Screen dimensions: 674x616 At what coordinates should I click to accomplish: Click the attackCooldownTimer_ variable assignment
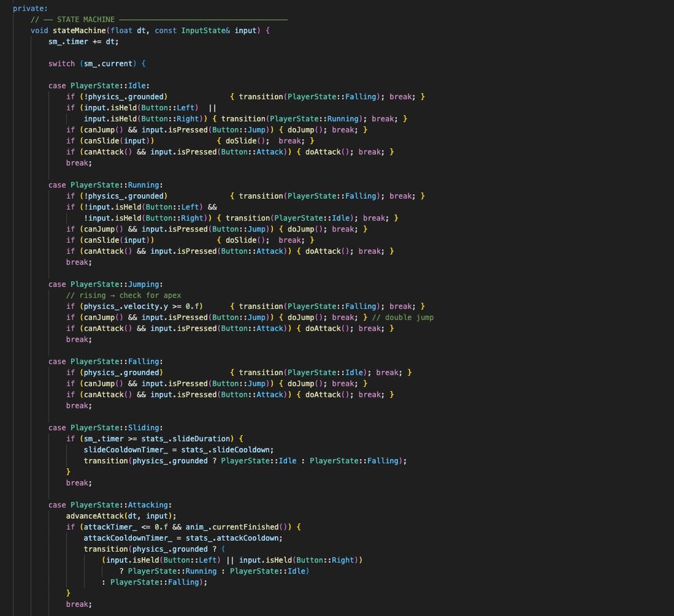(128, 538)
